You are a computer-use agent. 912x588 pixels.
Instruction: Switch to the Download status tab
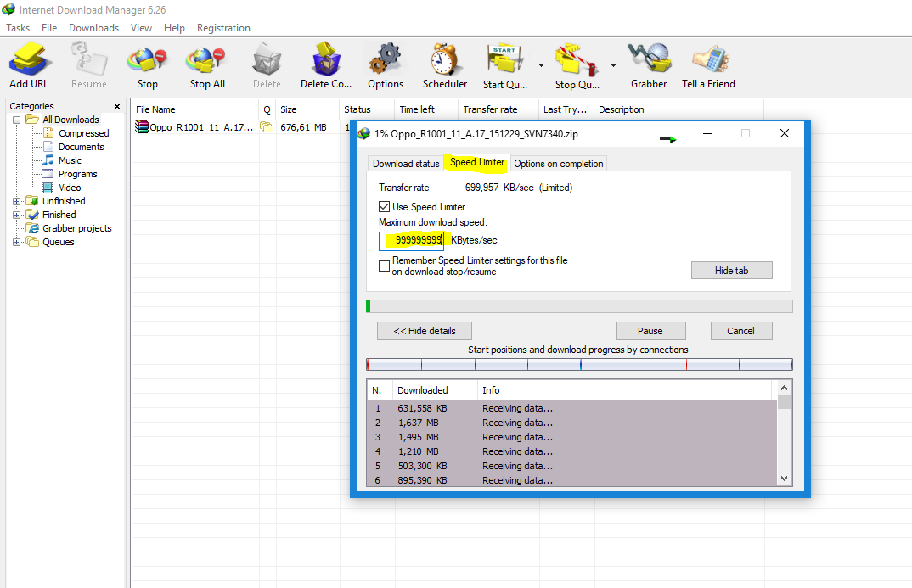click(406, 164)
